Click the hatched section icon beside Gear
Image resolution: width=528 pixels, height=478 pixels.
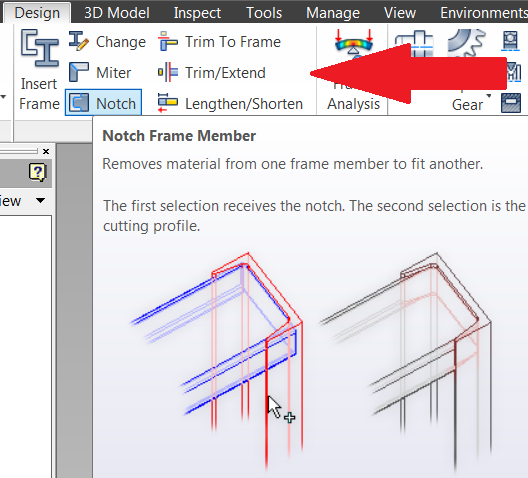[510, 103]
